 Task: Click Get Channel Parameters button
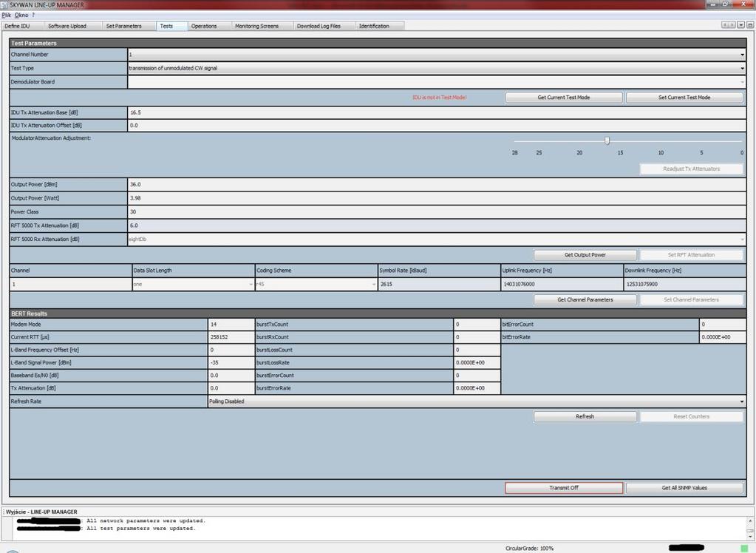pos(585,299)
